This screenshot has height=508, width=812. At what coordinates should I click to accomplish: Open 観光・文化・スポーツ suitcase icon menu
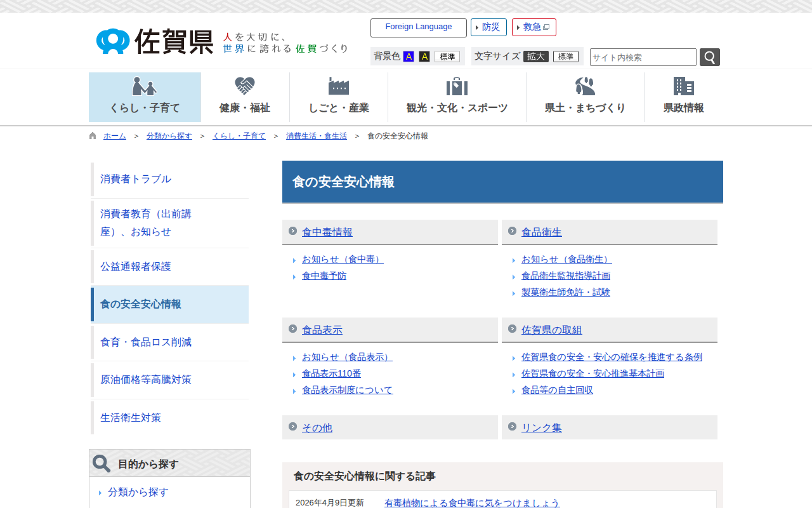pos(457,97)
